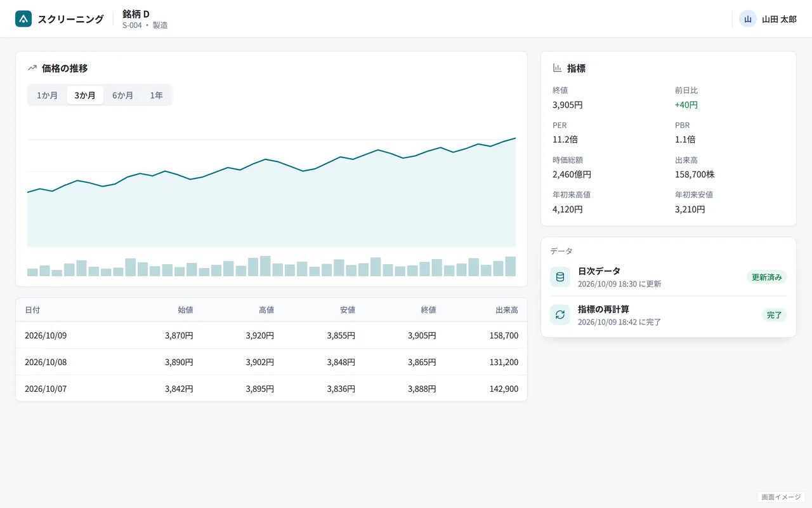Click the スクリーニング app name
812x508 pixels.
[x=70, y=19]
